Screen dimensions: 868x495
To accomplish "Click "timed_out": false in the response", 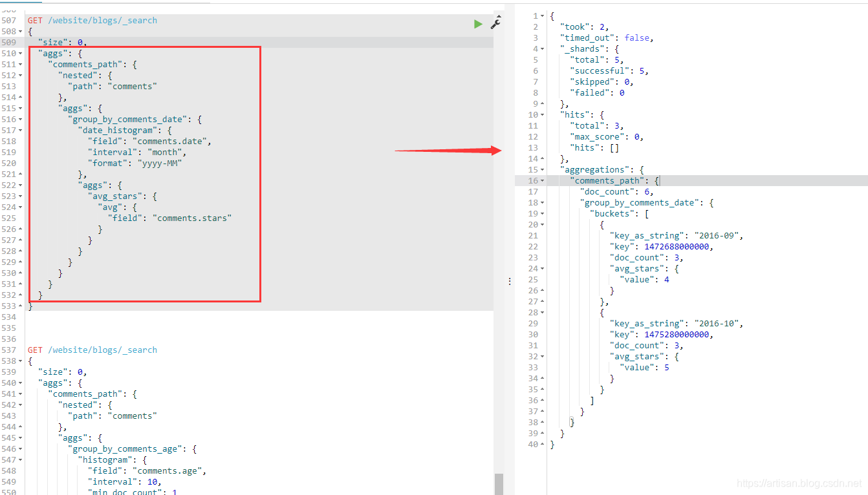I will 607,37.
